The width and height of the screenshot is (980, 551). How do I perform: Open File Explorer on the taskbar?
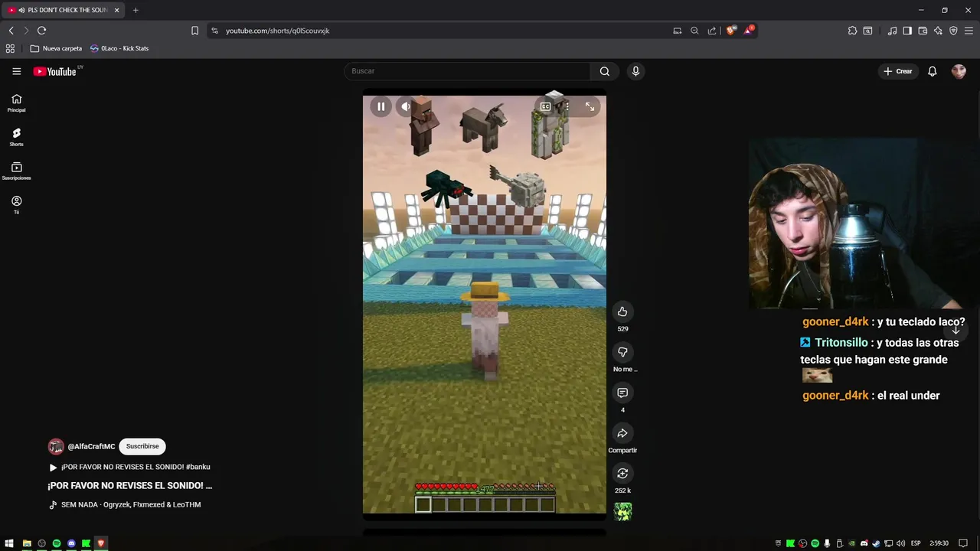pos(27,543)
